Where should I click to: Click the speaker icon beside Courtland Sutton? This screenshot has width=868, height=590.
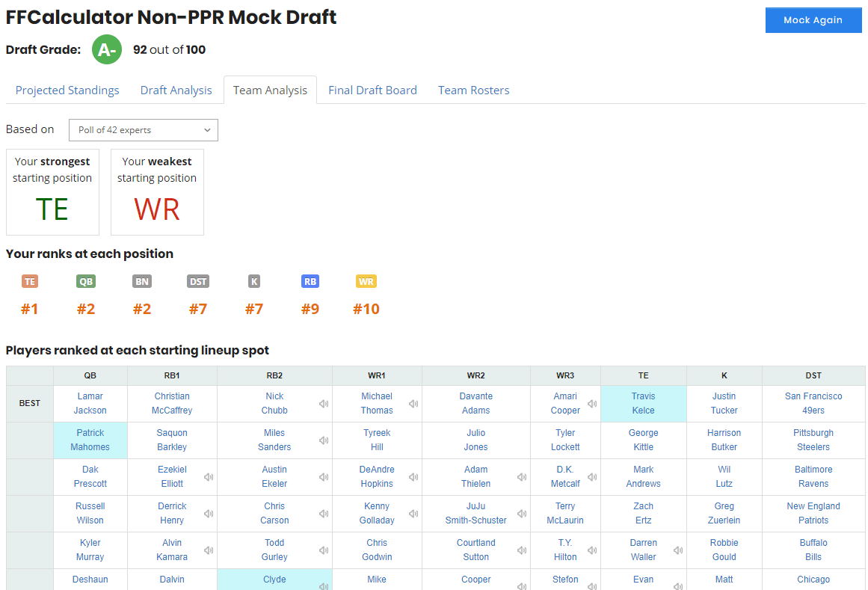click(x=522, y=550)
